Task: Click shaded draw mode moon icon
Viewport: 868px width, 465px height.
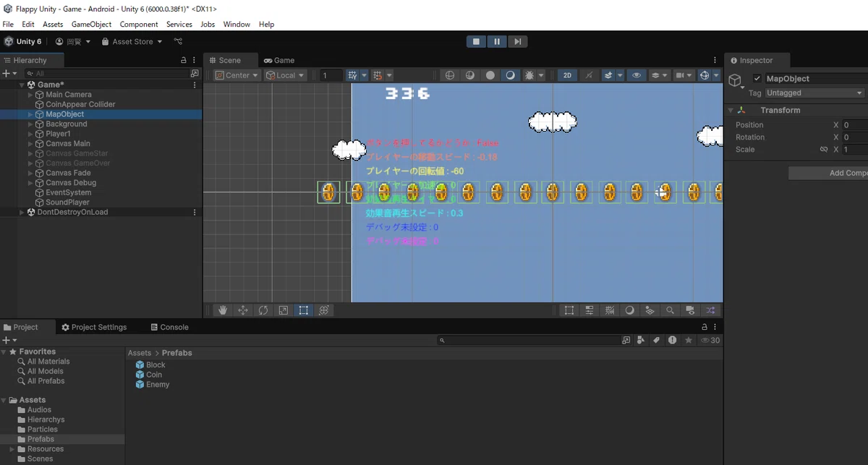Action: coord(511,75)
